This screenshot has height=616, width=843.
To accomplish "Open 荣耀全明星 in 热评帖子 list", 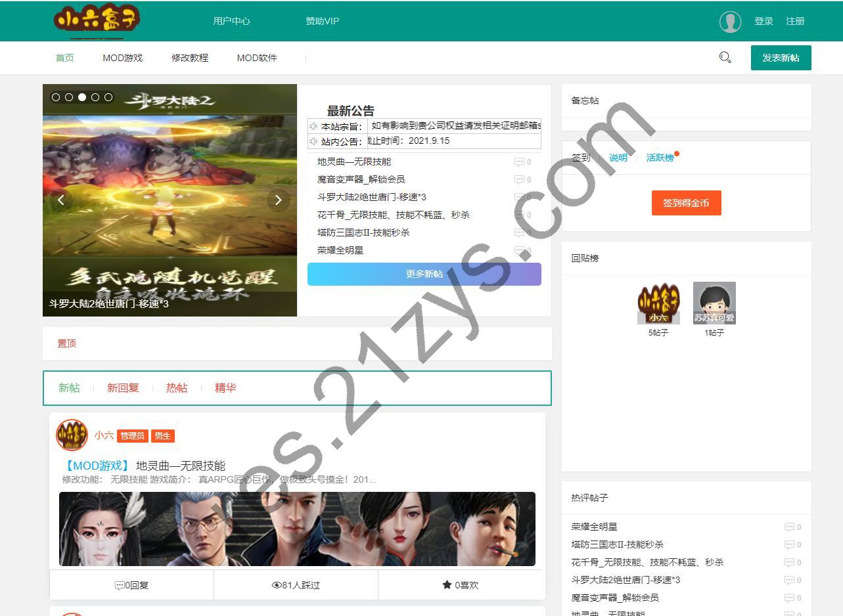I will (x=595, y=527).
